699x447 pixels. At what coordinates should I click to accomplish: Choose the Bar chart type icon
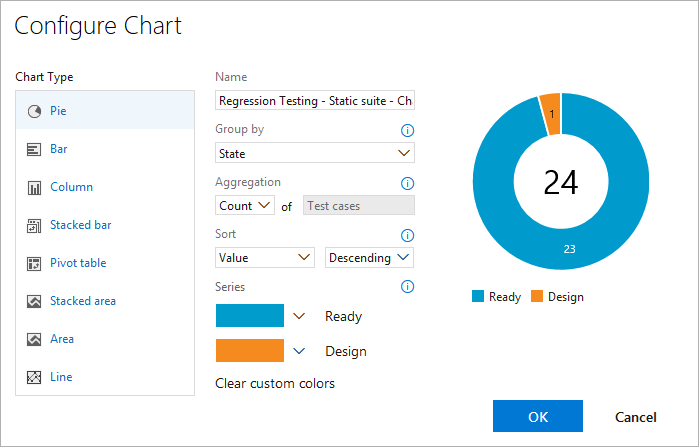33,149
